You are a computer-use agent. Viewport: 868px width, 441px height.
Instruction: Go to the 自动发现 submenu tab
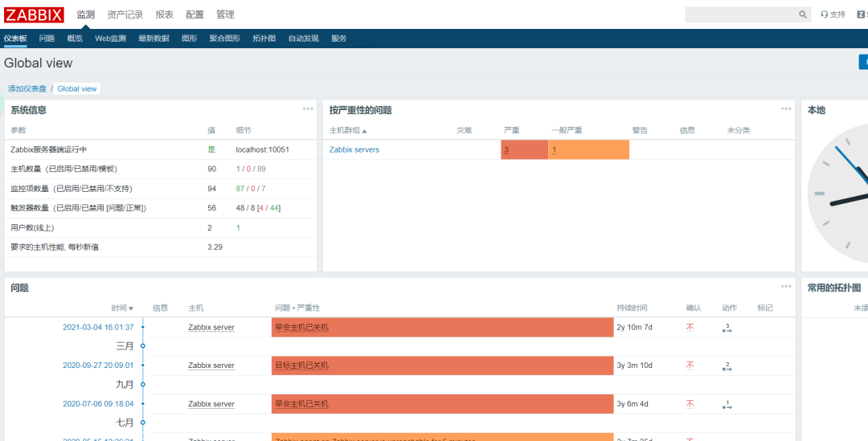303,39
